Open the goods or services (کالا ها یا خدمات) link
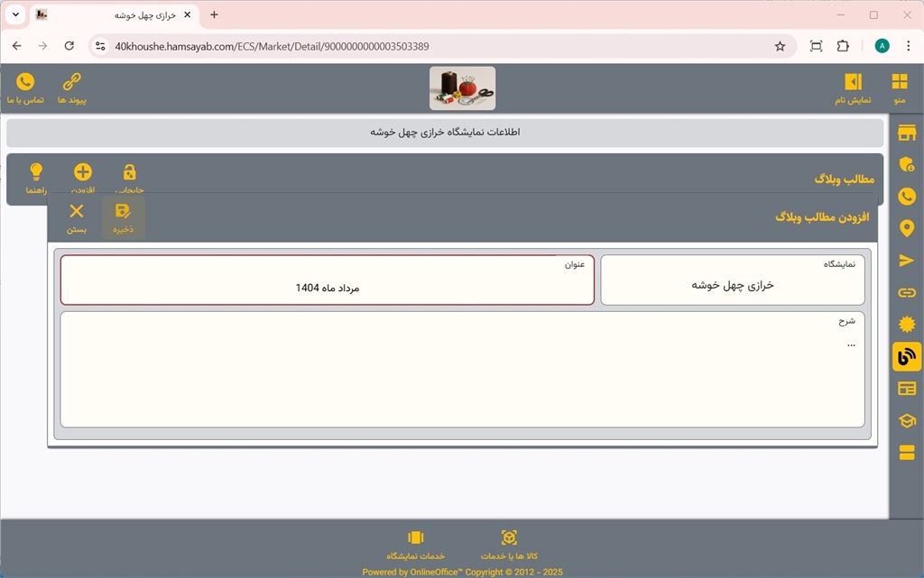The image size is (924, 578). pyautogui.click(x=509, y=544)
